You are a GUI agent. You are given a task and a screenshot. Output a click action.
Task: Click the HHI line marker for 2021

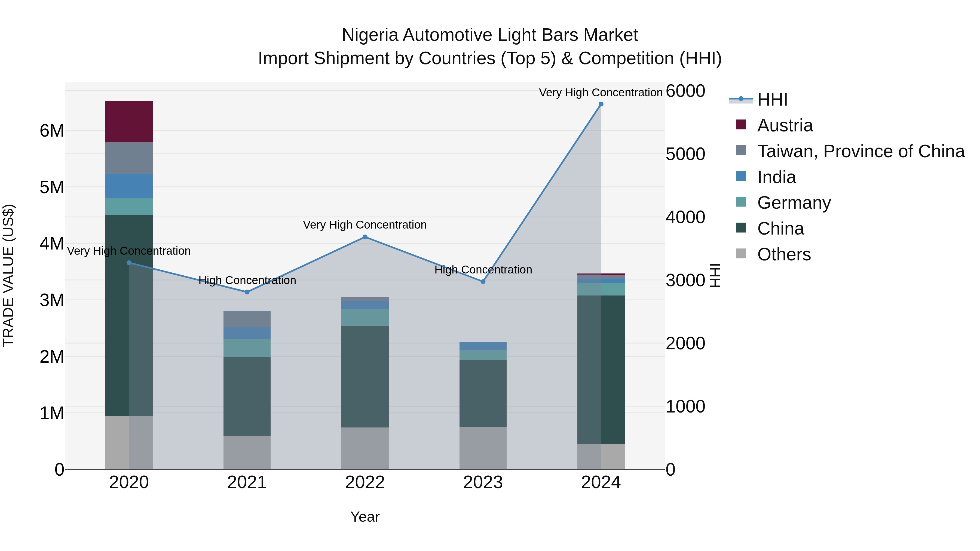[x=247, y=292]
